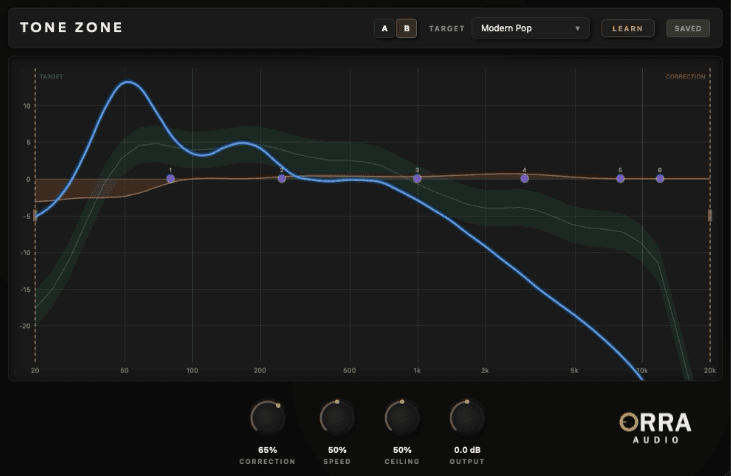
Task: Select EQ band node 6
Action: click(x=660, y=178)
